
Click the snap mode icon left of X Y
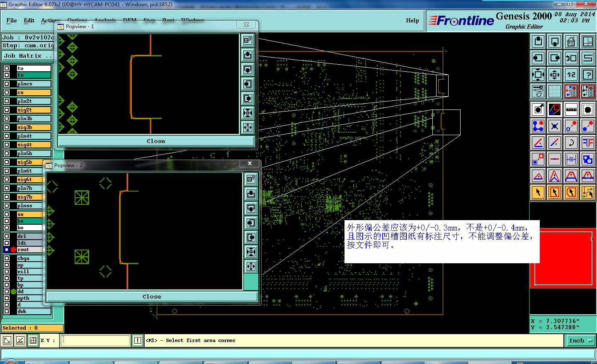[33, 340]
